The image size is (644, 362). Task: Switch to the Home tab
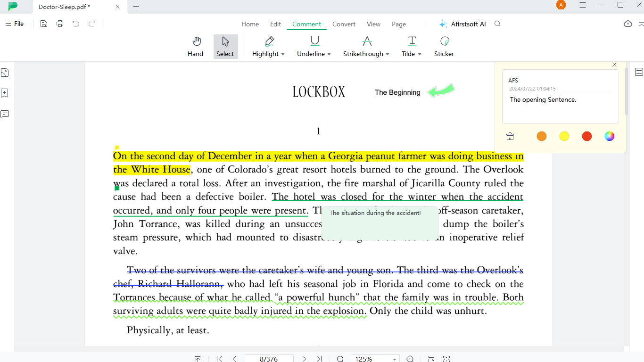click(250, 24)
